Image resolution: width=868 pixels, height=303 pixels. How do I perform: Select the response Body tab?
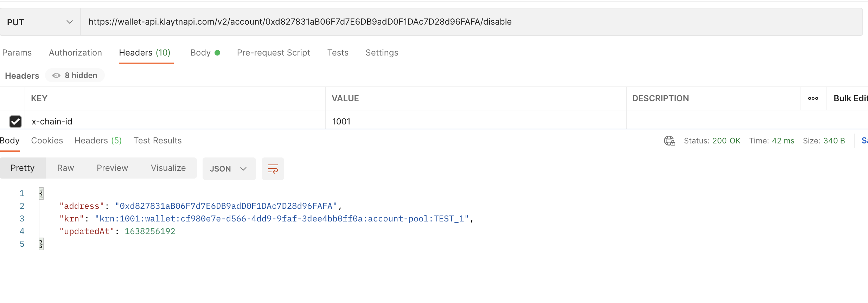pyautogui.click(x=9, y=141)
